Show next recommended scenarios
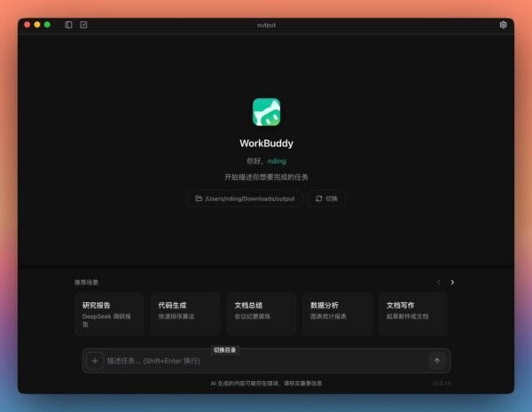The image size is (532, 412). pos(452,282)
